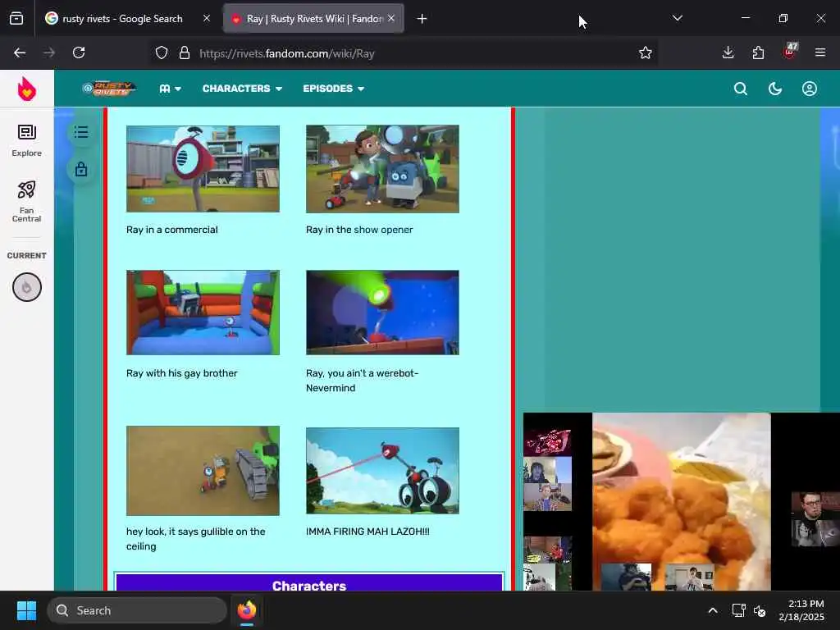Open uBlock extension icon showing 47

tap(790, 52)
